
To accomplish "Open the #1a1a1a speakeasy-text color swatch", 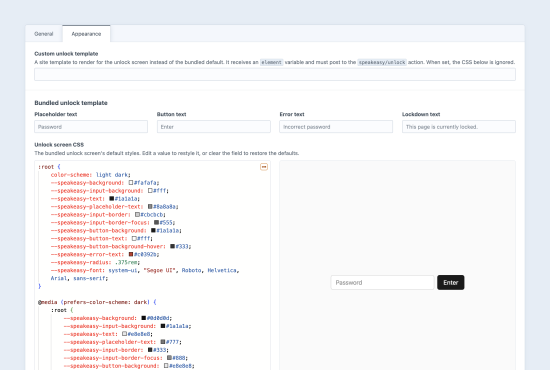I will (x=112, y=199).
